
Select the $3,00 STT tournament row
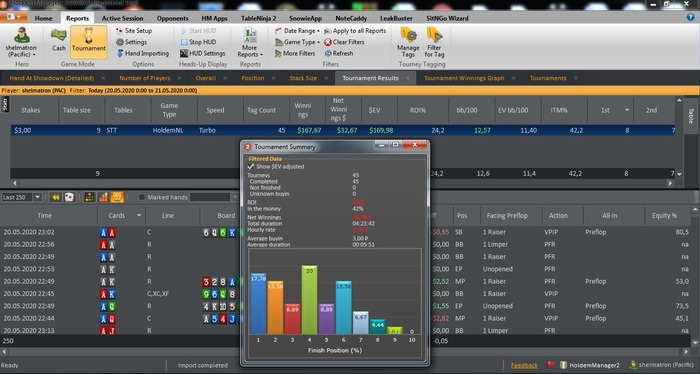pos(343,130)
